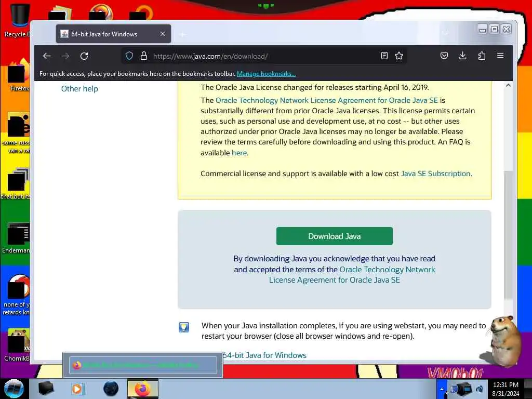The image size is (532, 399).
Task: Open the clock showing 12:31 PM
Action: tap(506, 389)
